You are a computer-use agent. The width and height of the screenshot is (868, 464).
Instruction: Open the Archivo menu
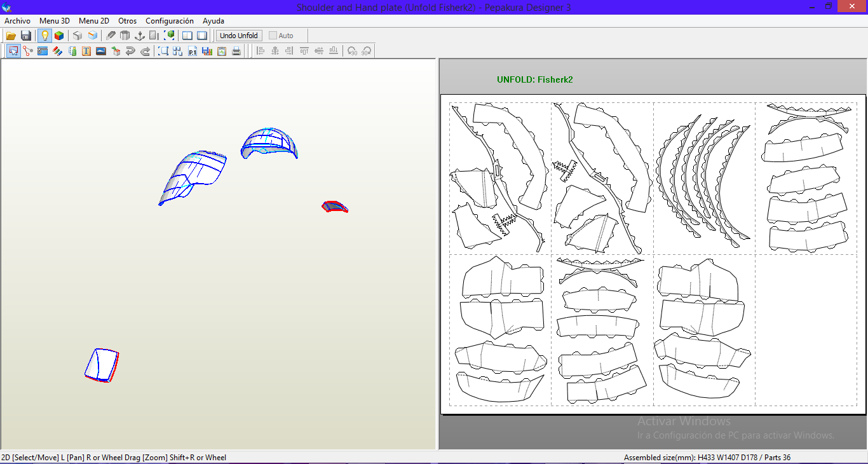[17, 21]
